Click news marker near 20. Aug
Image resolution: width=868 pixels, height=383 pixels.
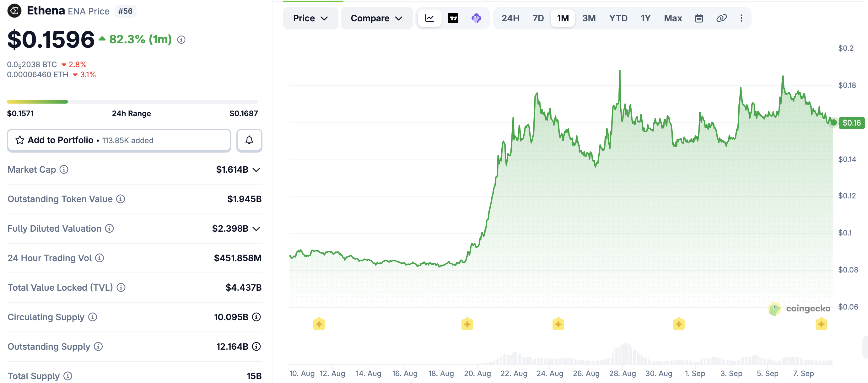467,324
